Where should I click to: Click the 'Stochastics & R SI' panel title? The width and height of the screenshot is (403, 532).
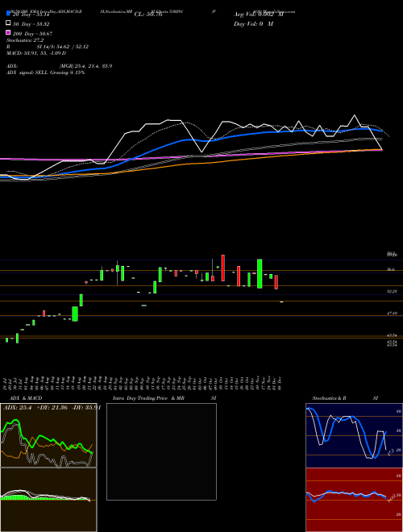345,398
